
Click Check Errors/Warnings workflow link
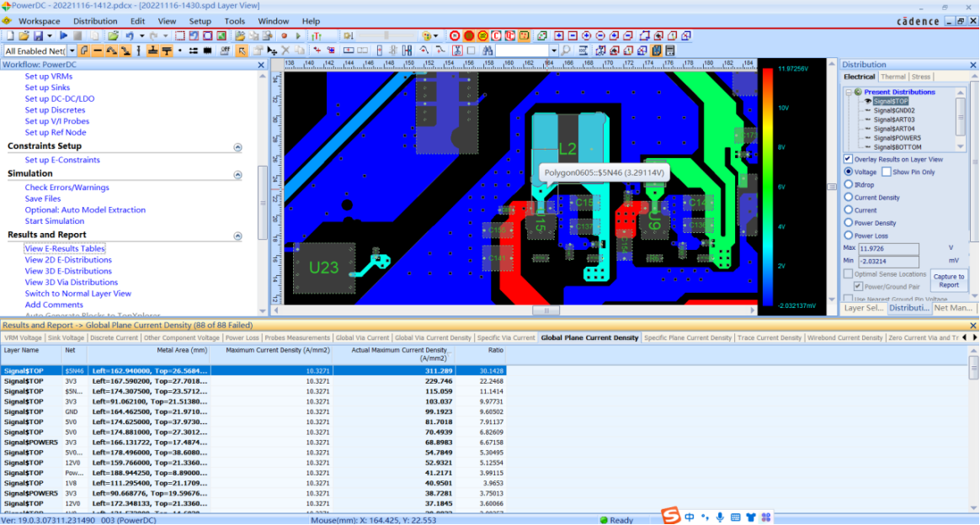pyautogui.click(x=67, y=188)
